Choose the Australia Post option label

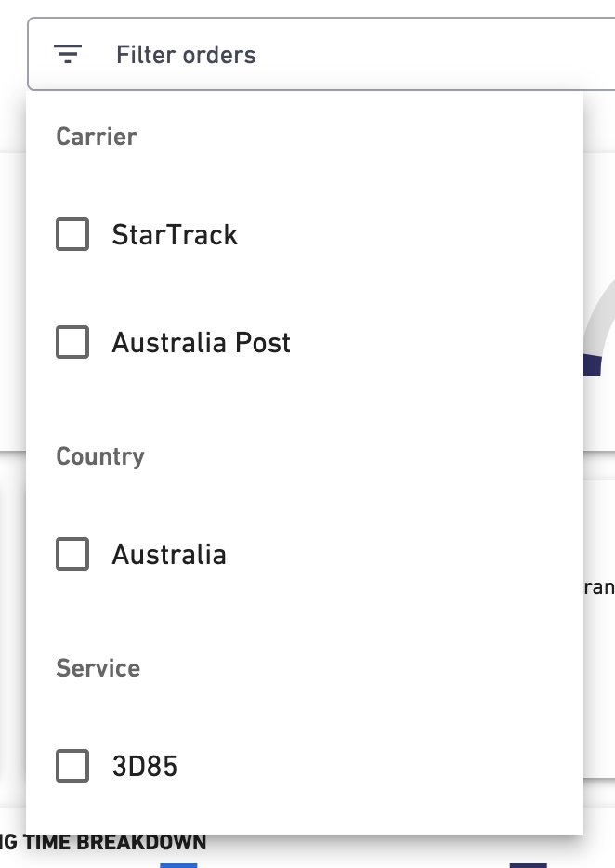click(x=201, y=342)
